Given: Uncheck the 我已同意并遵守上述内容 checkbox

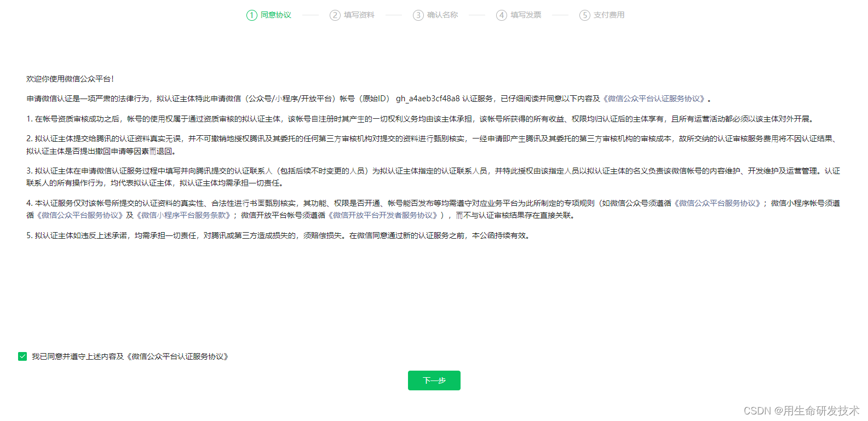Looking at the screenshot, I should click(22, 356).
